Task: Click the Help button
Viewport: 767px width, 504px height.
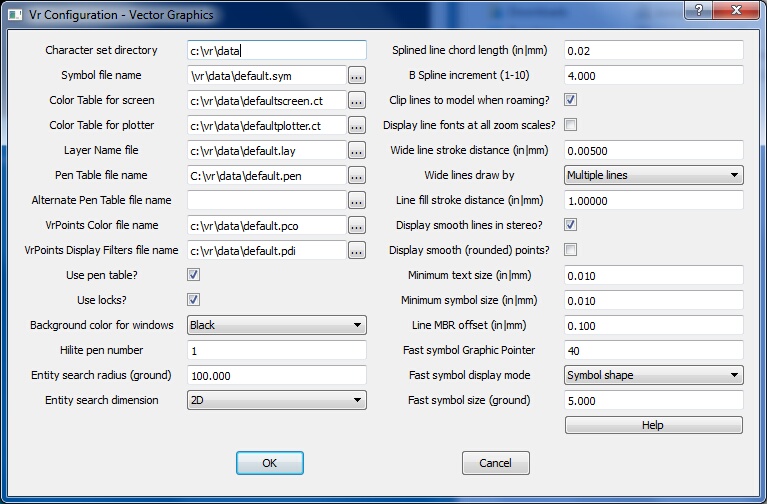Action: (654, 425)
